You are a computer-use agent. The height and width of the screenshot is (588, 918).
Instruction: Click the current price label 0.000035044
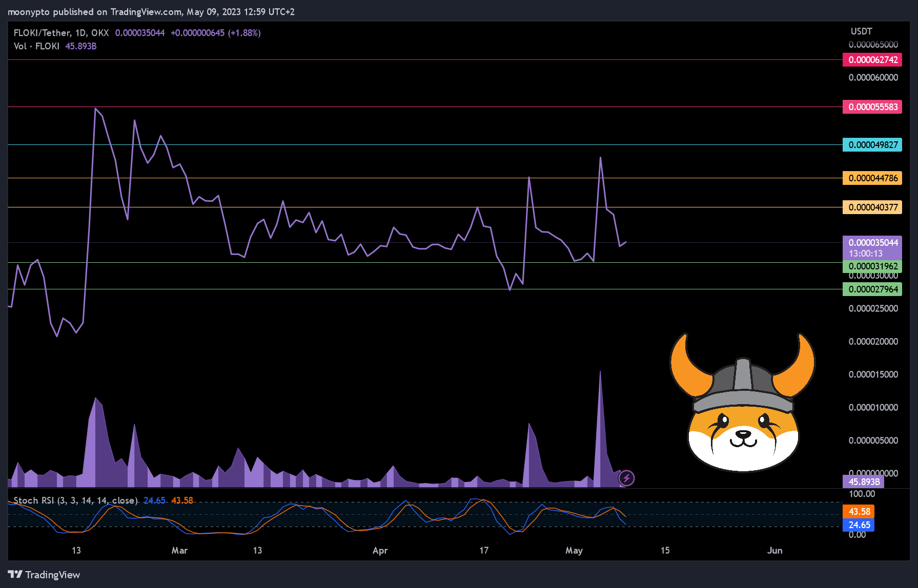(x=872, y=242)
